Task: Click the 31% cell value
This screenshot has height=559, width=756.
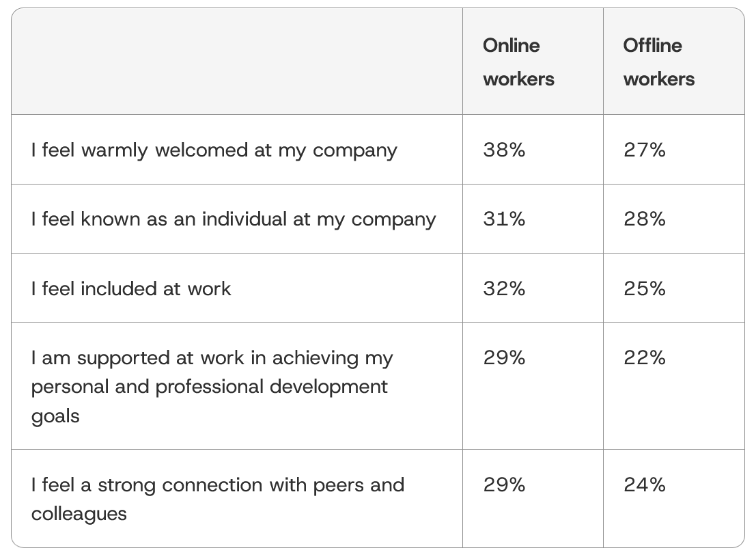Action: pos(504,219)
